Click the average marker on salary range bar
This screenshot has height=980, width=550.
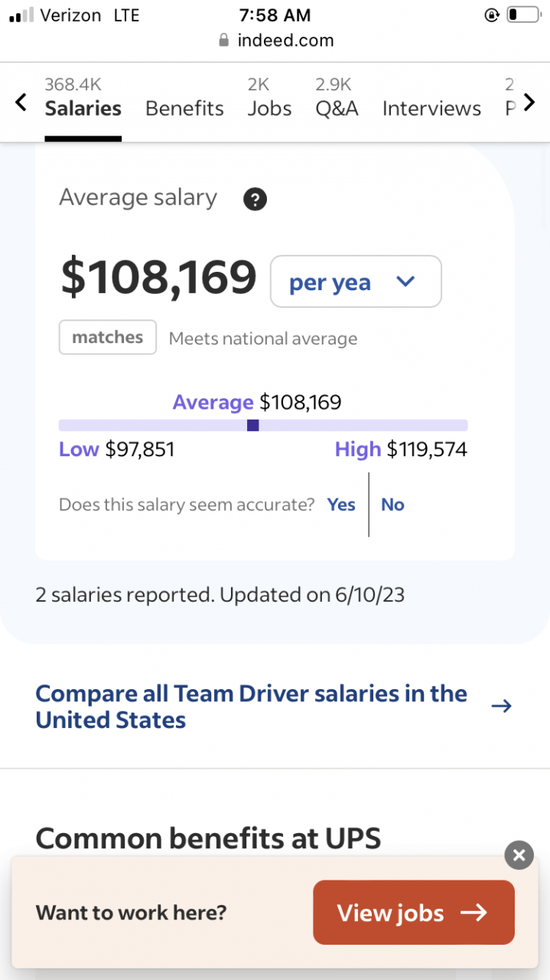tap(253, 426)
